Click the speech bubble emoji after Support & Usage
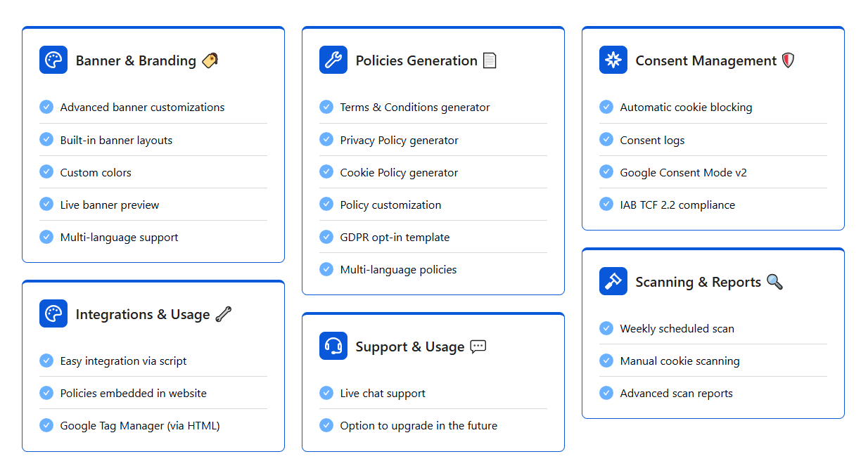The width and height of the screenshot is (868, 473). click(x=478, y=346)
